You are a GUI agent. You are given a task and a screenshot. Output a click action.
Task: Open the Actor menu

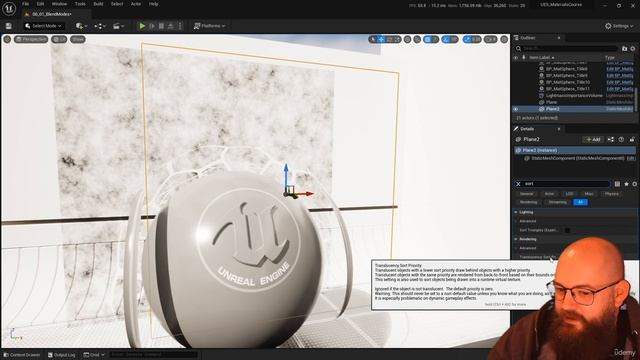click(136, 4)
